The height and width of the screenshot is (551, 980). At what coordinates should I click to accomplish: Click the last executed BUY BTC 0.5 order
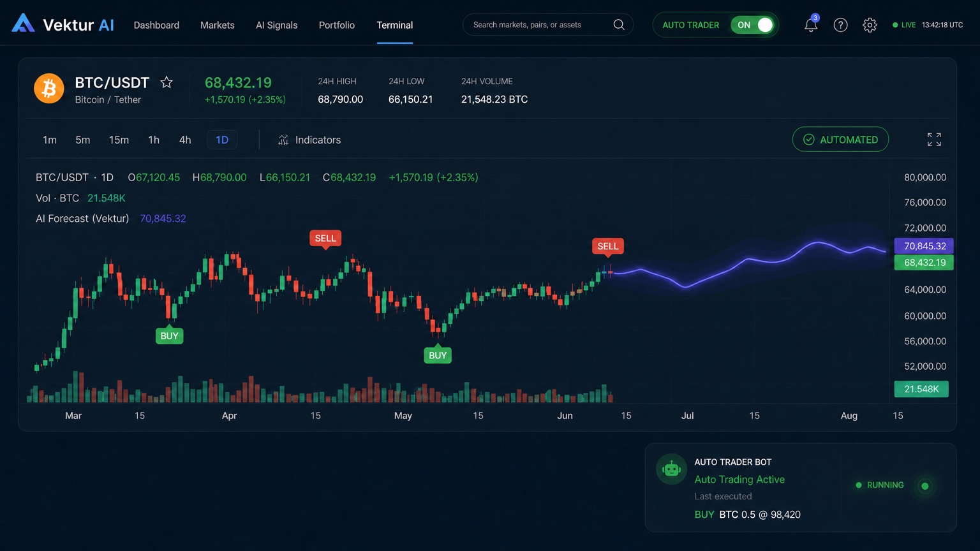coord(747,515)
